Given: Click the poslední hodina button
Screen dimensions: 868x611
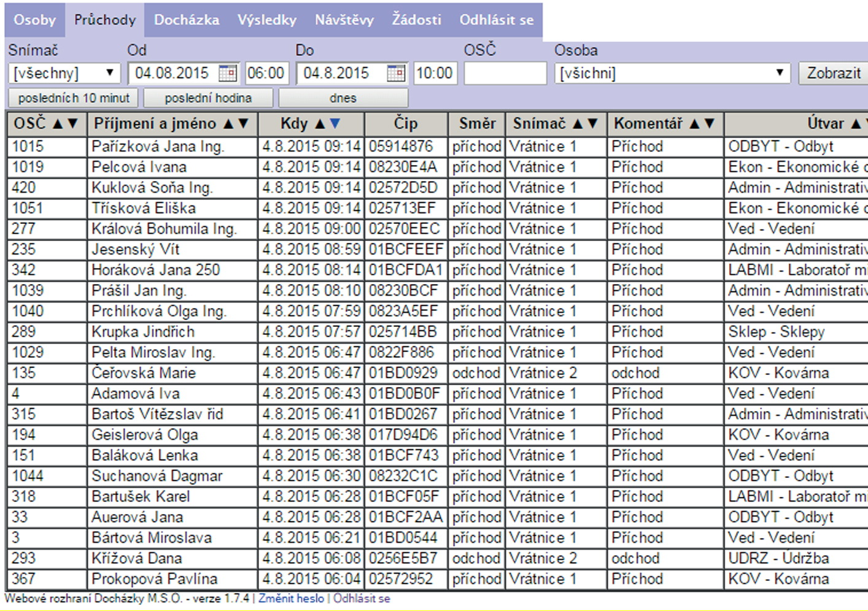Looking at the screenshot, I should point(208,98).
